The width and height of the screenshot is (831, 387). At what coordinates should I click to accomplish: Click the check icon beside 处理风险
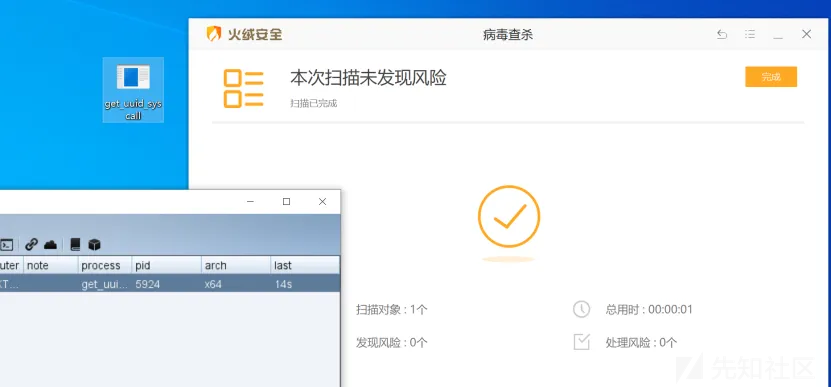point(581,342)
